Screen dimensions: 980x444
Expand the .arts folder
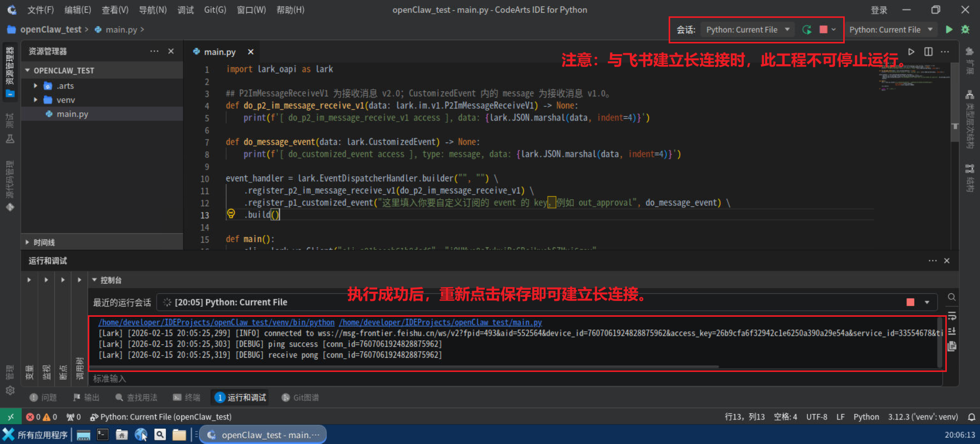(x=35, y=86)
